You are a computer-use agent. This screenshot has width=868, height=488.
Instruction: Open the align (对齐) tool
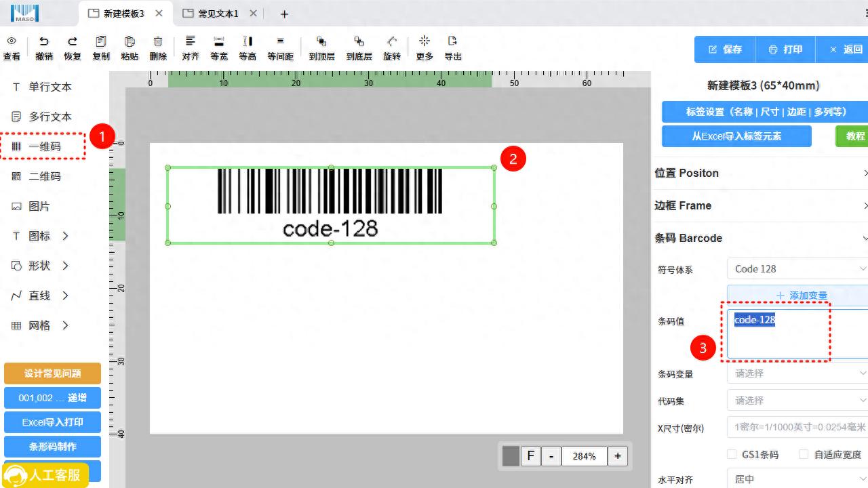(191, 42)
